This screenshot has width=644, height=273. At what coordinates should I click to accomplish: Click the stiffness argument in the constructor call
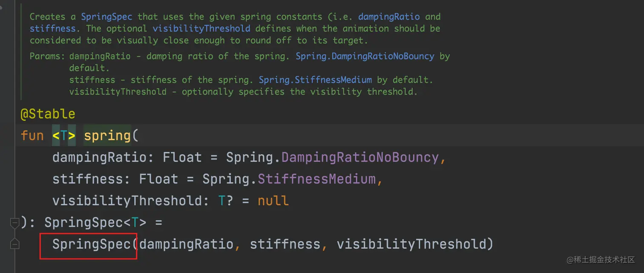pos(284,244)
